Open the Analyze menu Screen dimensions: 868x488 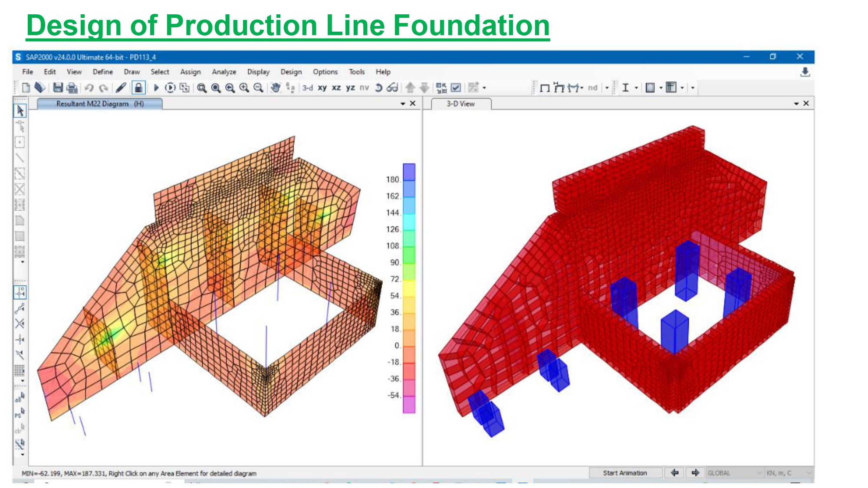[x=224, y=72]
